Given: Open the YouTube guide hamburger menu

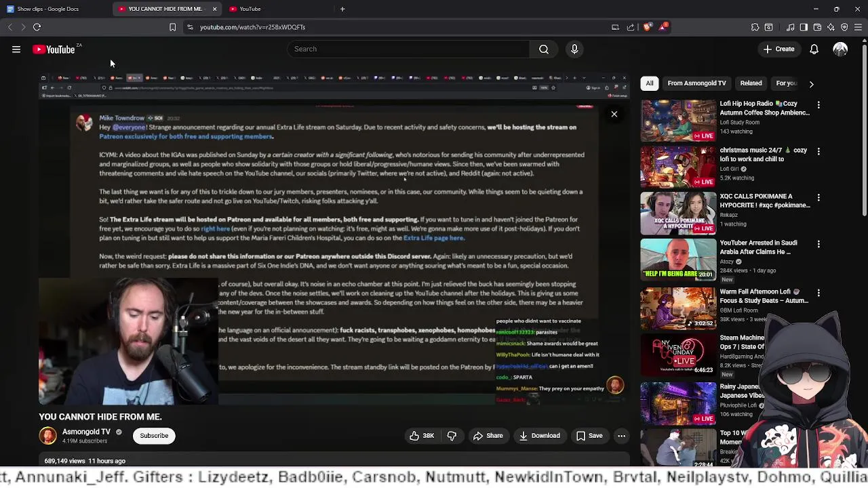Looking at the screenshot, I should (16, 49).
